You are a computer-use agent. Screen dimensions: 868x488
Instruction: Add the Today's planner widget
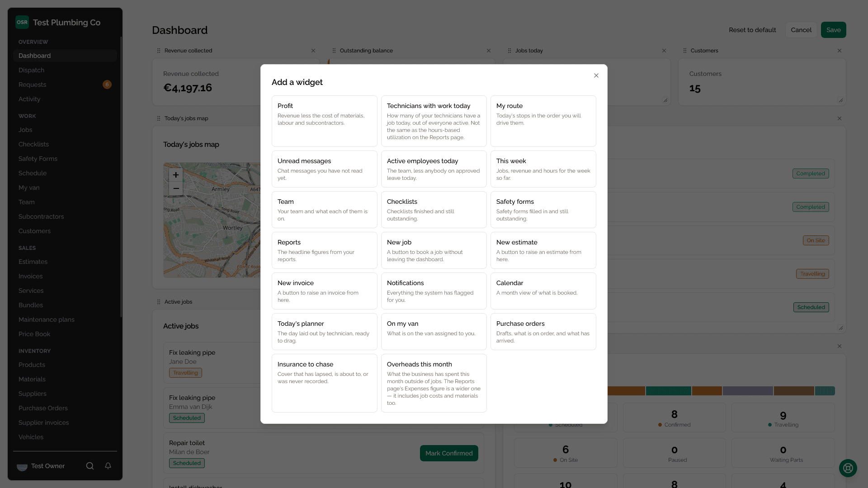(x=324, y=332)
